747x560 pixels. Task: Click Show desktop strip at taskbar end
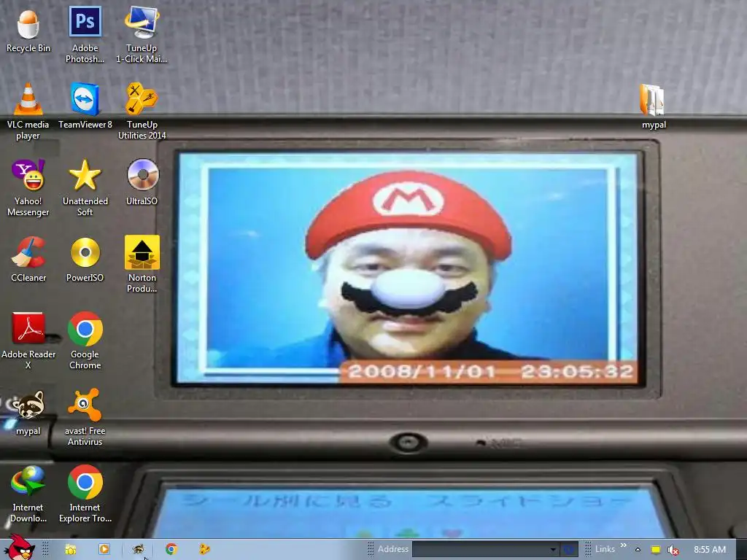tap(741, 549)
